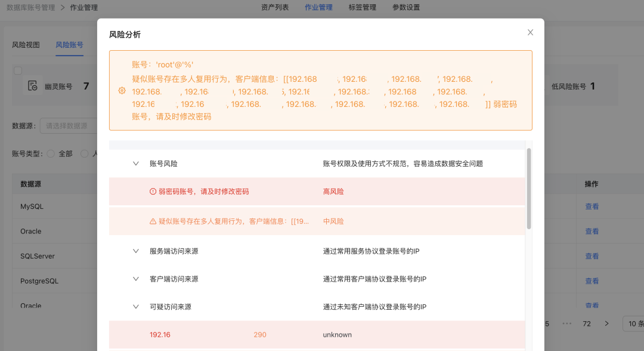Click the gear icon in the alert banner
This screenshot has width=644, height=351.
pos(122,90)
